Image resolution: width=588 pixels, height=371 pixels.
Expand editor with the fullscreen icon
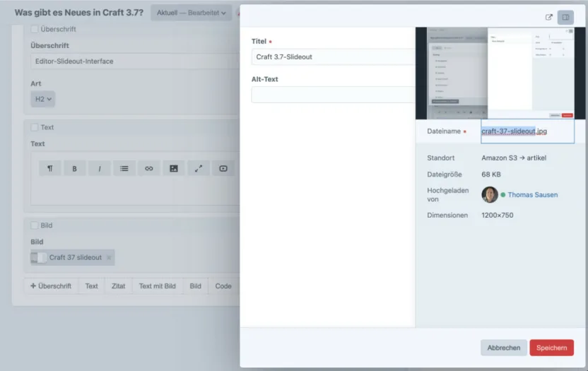(199, 168)
